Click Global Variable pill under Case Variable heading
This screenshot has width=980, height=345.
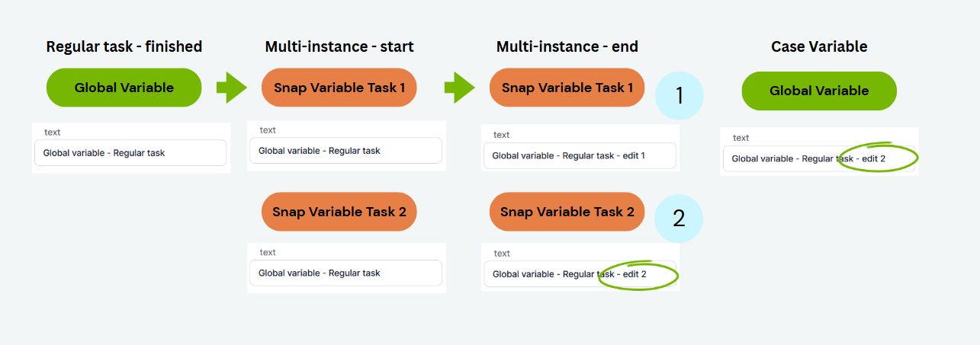819,91
